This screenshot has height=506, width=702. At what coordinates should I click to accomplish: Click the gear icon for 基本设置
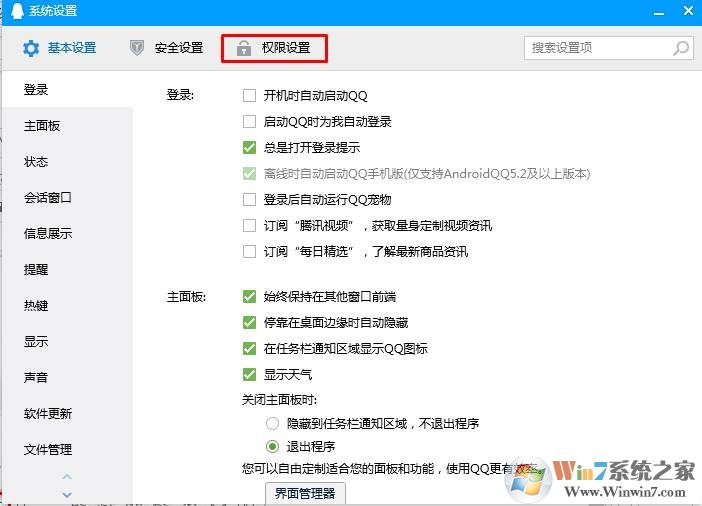coord(31,48)
